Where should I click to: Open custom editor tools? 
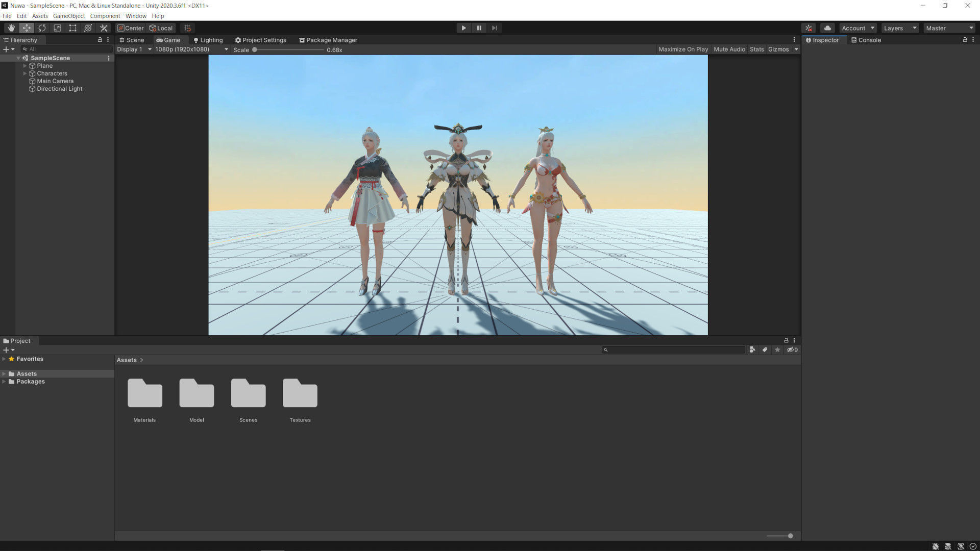click(x=104, y=28)
